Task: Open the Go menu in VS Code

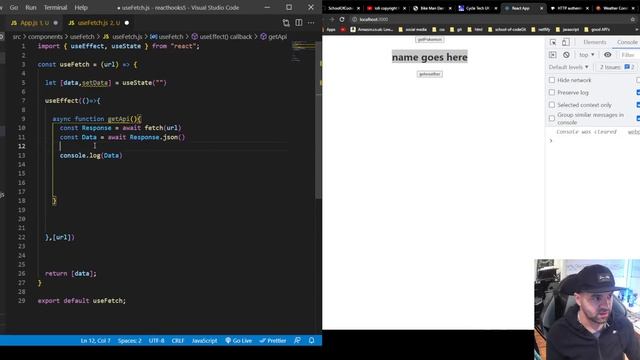Action: tap(14, 7)
